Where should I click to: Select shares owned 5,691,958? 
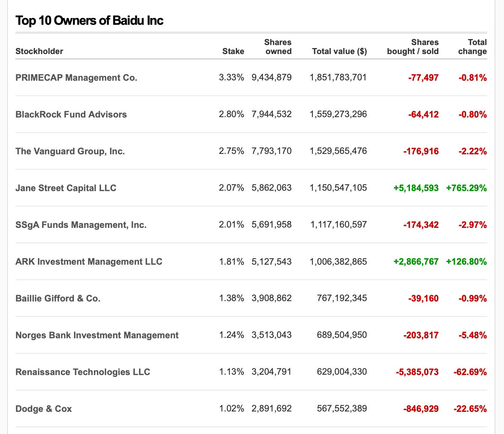(272, 225)
